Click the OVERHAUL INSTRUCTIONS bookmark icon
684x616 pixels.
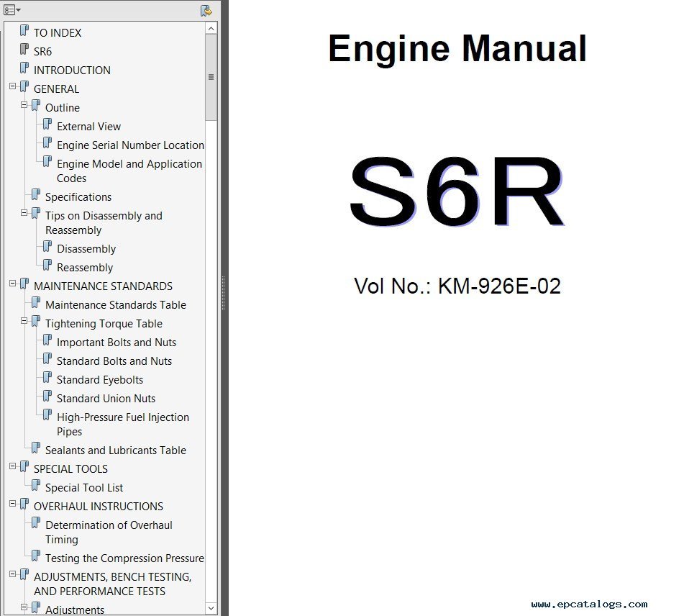coord(24,504)
